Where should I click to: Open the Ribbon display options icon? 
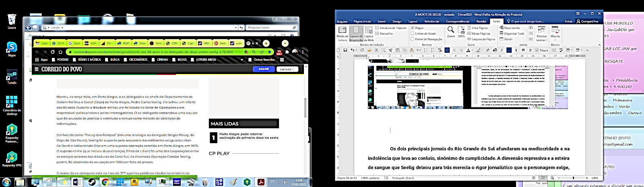pos(578,14)
